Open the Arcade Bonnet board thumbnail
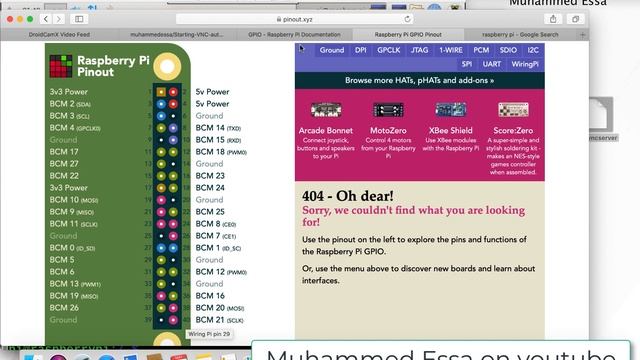 pyautogui.click(x=326, y=110)
